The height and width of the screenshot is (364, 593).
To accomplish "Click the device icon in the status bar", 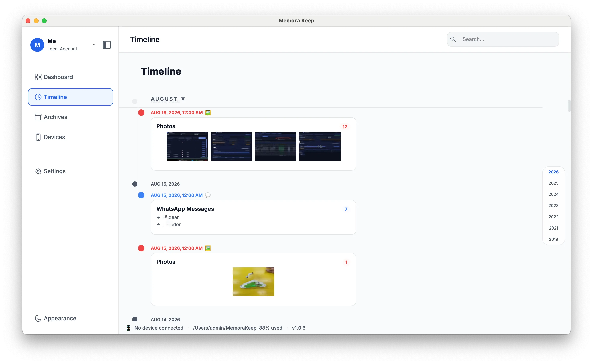I will [x=128, y=328].
